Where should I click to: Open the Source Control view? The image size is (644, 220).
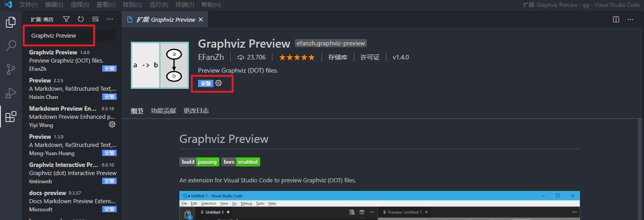[x=11, y=69]
